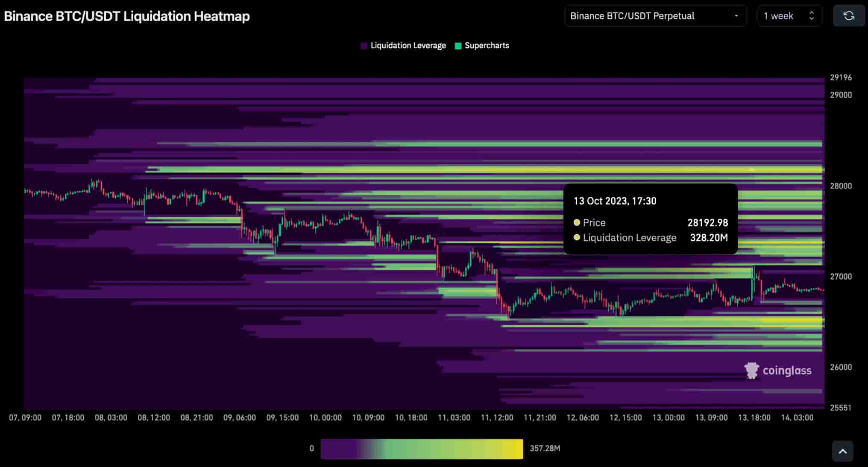
Task: Click the dot beside Liquidation Leverage in tooltip
Action: tap(577, 238)
